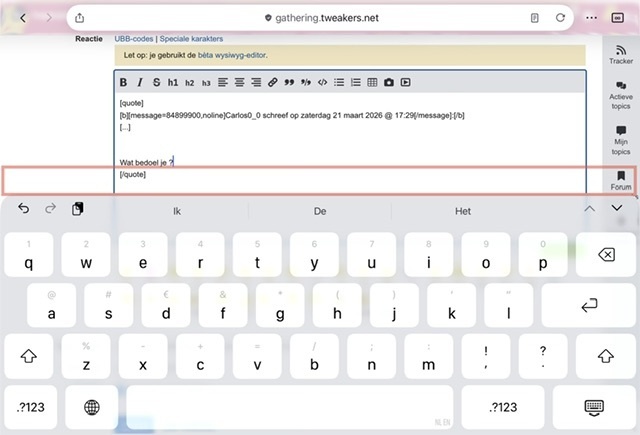Click the '[/quote]' line in editor

(x=133, y=174)
